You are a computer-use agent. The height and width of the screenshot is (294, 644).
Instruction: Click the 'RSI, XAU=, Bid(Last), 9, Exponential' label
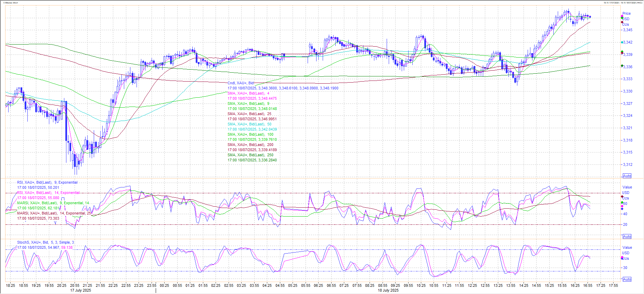click(47, 182)
